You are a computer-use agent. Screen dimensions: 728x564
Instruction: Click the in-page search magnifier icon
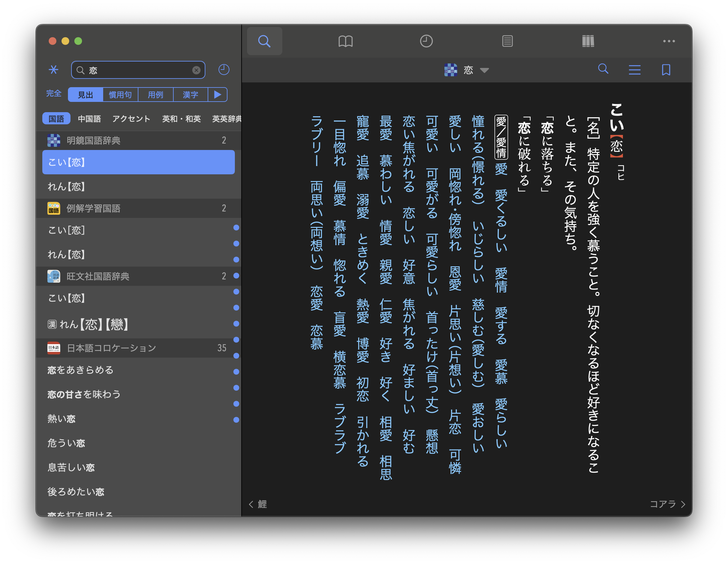tap(603, 69)
